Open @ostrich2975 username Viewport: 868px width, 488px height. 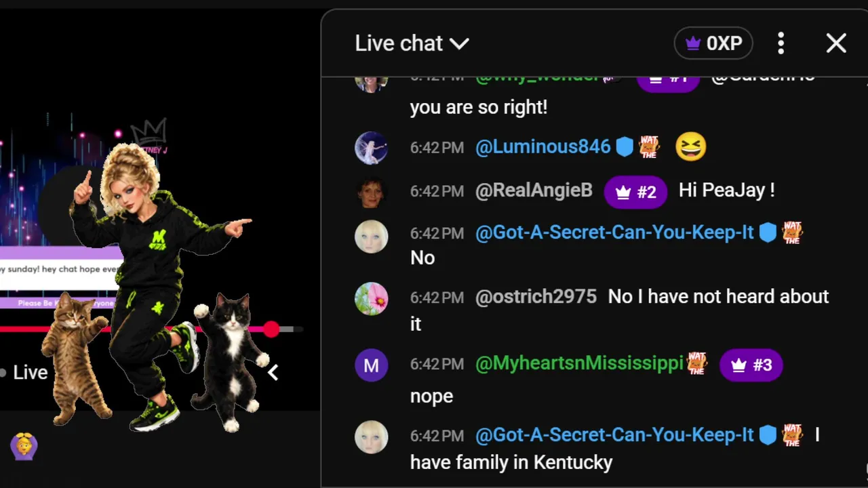point(536,296)
